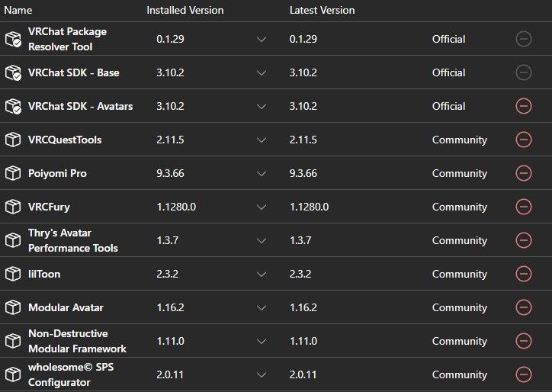552x392 pixels.
Task: Click Non-Destructive Modular Framework package icon
Action: coord(13,341)
